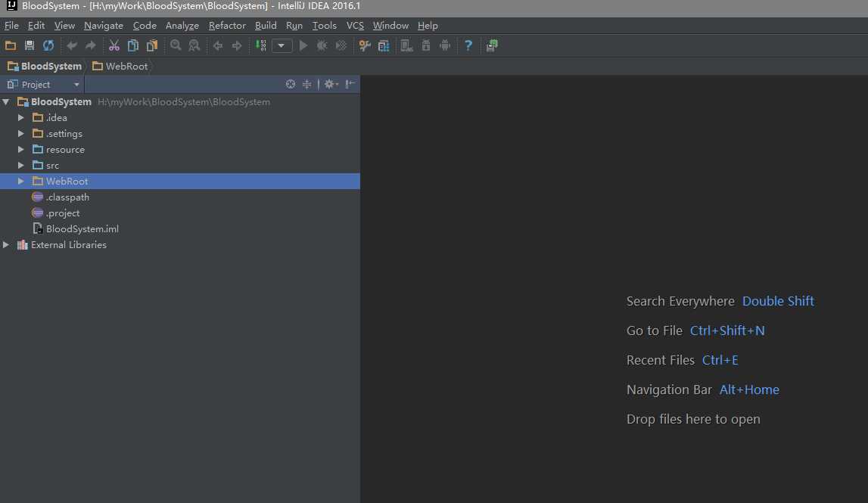Expand the .settings folder arrow
The image size is (868, 503).
coord(20,133)
